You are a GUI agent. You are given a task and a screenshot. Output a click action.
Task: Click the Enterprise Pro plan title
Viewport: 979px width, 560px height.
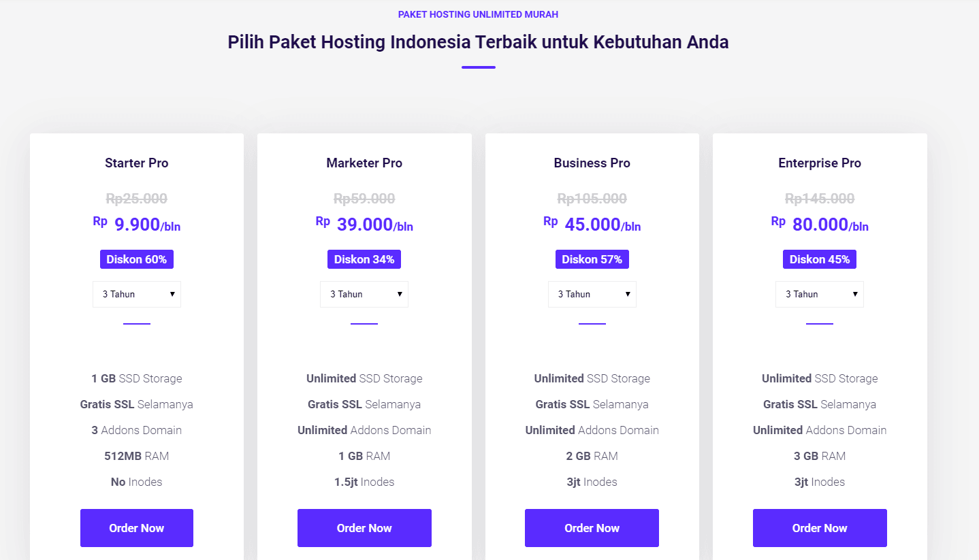[x=820, y=163]
